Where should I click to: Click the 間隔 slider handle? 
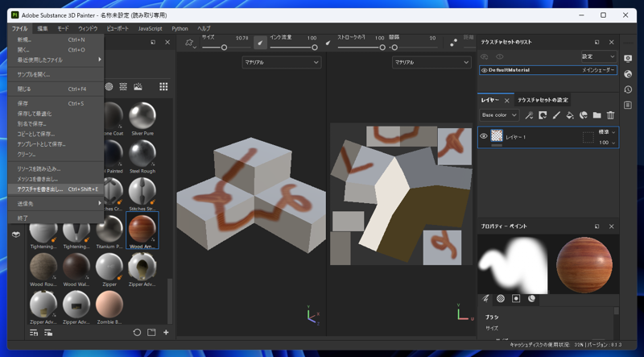tap(394, 48)
